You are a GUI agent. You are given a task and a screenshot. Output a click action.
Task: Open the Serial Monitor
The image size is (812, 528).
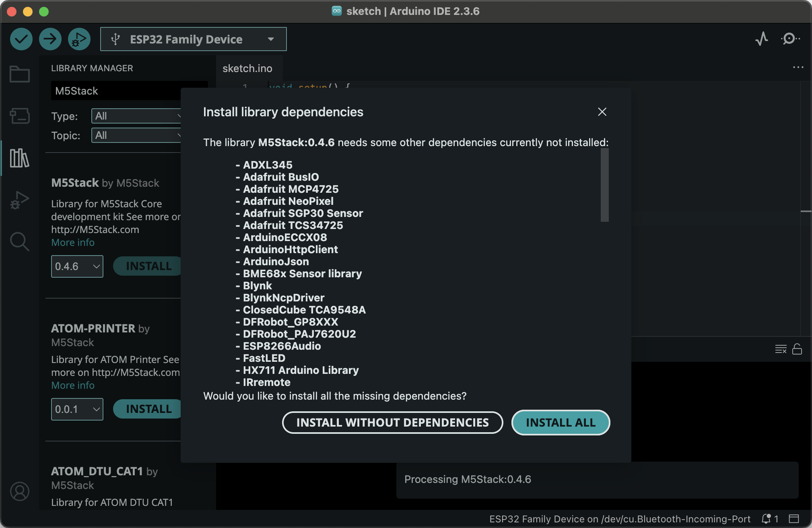click(x=789, y=39)
